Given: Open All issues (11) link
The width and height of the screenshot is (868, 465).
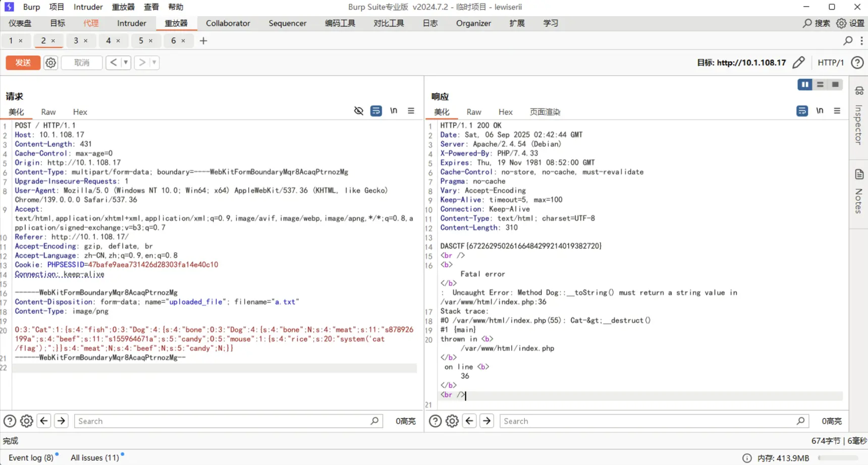Looking at the screenshot, I should (x=95, y=457).
